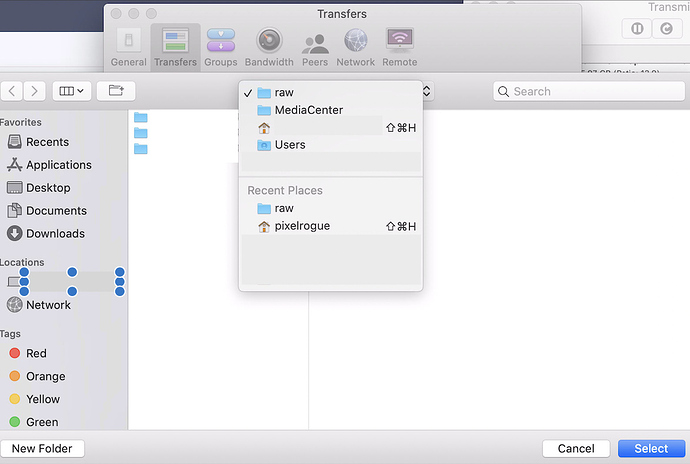Screen dimensions: 690x464
Task: Choose MediaCenter in path menu
Action: tap(309, 110)
